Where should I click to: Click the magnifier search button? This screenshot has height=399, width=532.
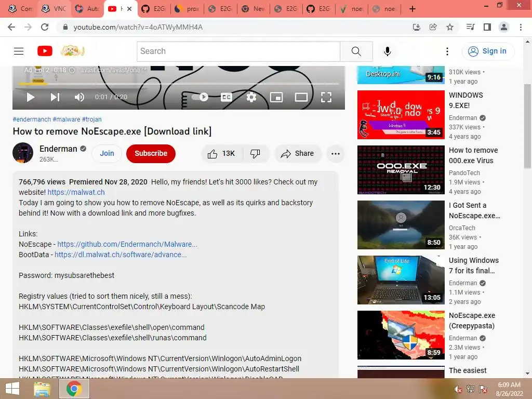(x=356, y=51)
